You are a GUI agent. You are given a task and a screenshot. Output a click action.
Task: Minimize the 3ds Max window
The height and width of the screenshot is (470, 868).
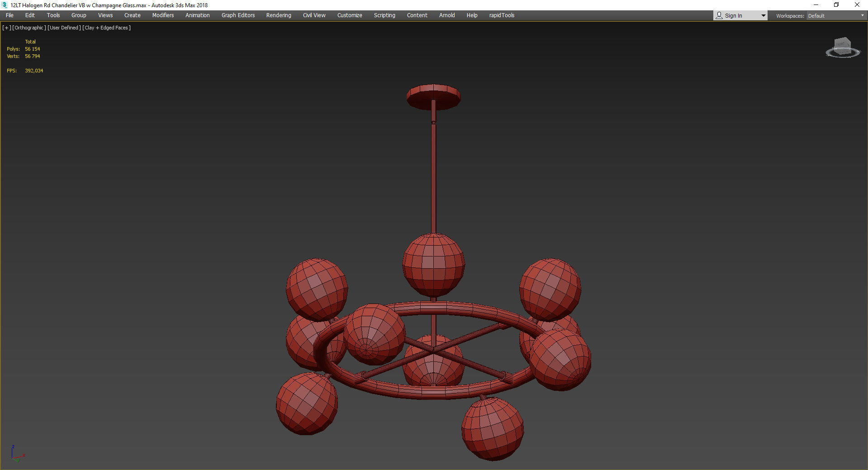(816, 5)
